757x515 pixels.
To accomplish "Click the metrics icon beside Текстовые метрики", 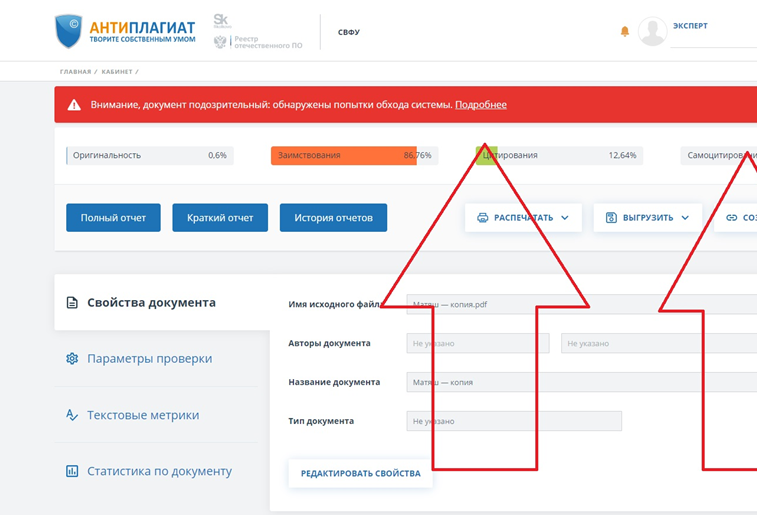I will tap(72, 415).
